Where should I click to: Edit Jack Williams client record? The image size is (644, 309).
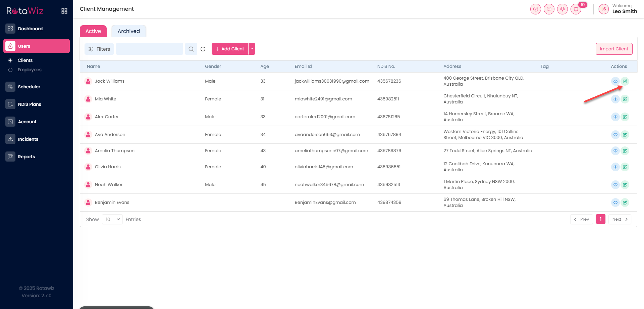click(625, 81)
